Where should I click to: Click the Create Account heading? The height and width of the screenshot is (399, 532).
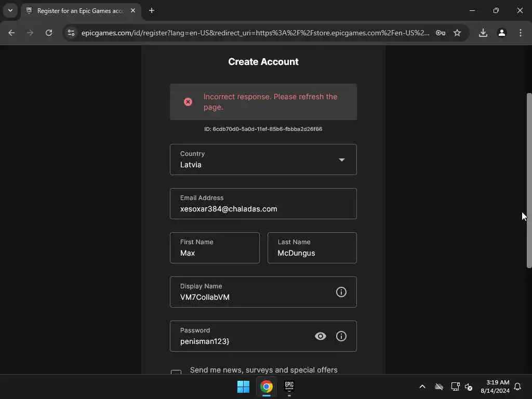(263, 62)
